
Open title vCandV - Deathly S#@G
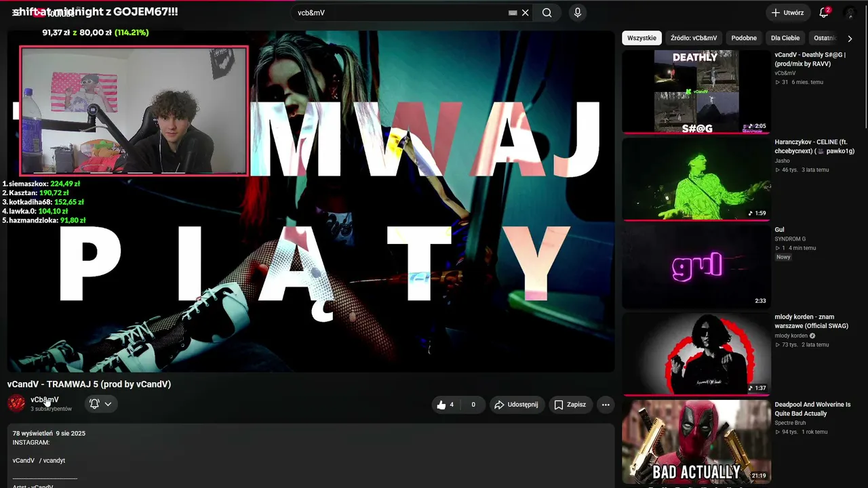pyautogui.click(x=810, y=59)
